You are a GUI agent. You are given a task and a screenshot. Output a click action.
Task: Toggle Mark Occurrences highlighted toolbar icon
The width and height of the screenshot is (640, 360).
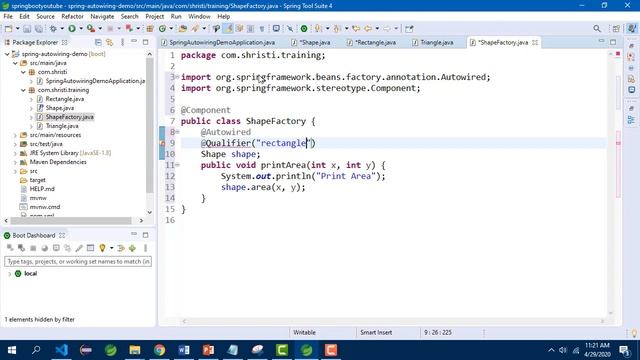click(229, 29)
